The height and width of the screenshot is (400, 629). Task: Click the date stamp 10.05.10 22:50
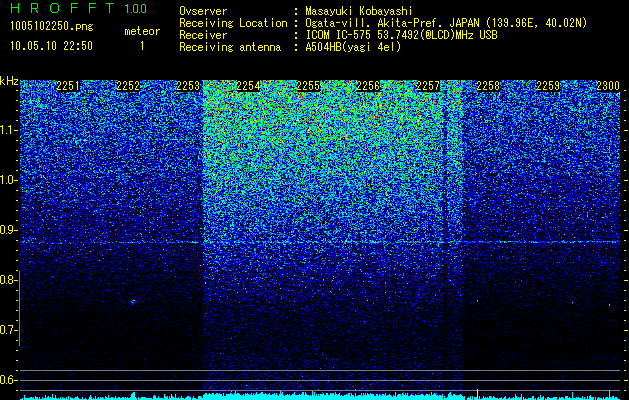click(x=51, y=46)
